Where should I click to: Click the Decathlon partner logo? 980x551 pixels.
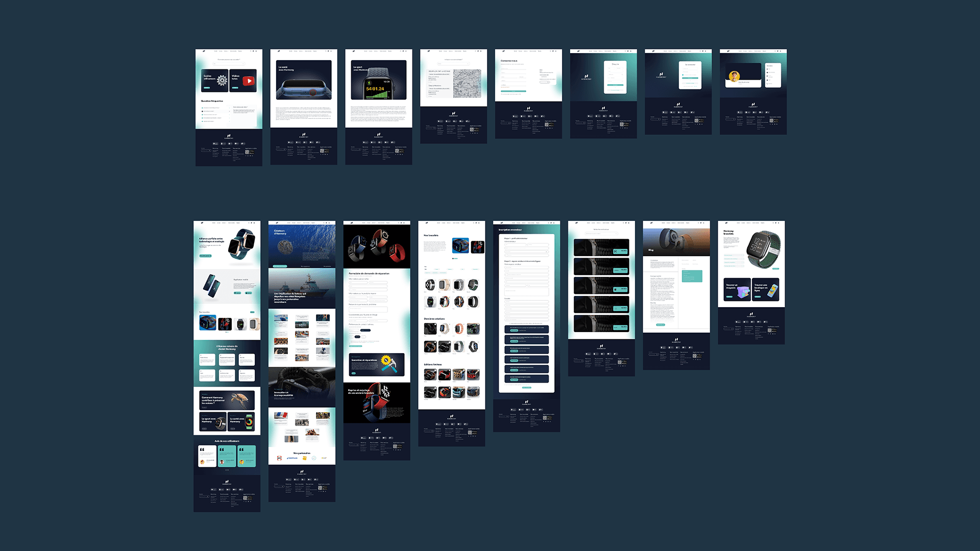(292, 458)
